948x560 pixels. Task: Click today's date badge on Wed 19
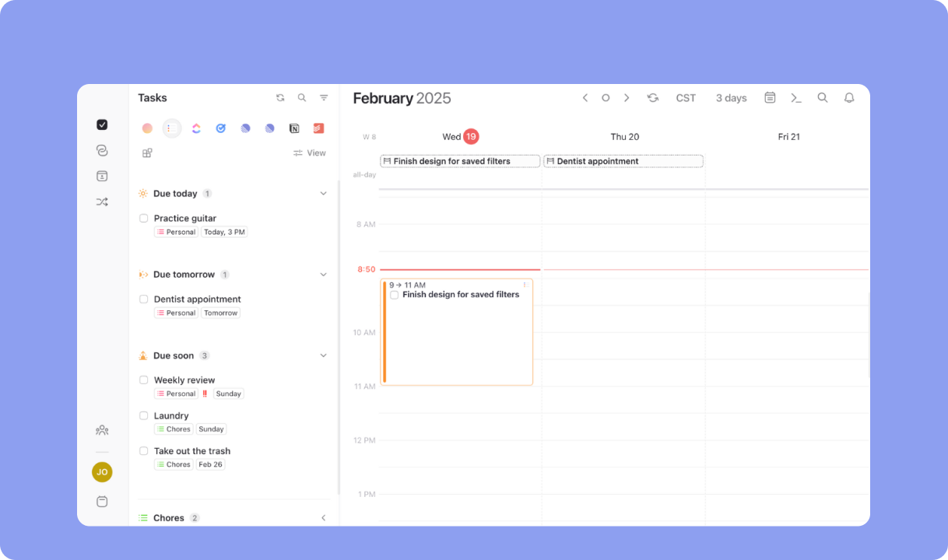point(470,136)
